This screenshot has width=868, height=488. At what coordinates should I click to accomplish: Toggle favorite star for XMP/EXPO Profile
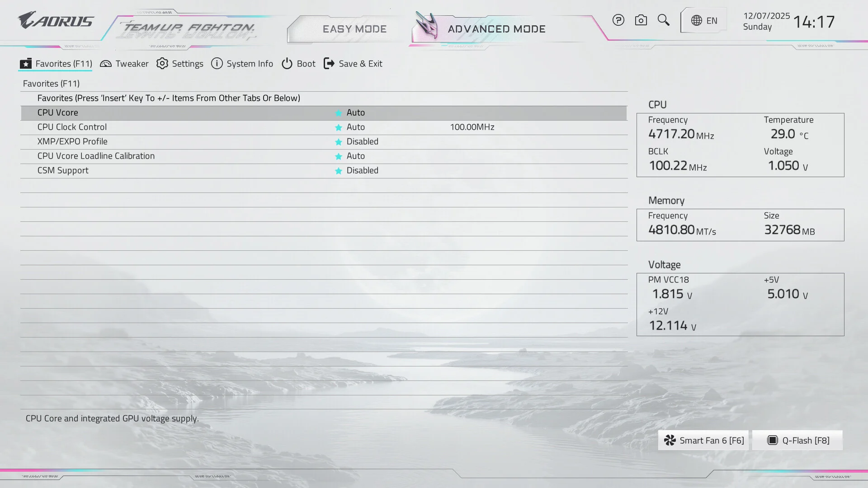coord(338,142)
